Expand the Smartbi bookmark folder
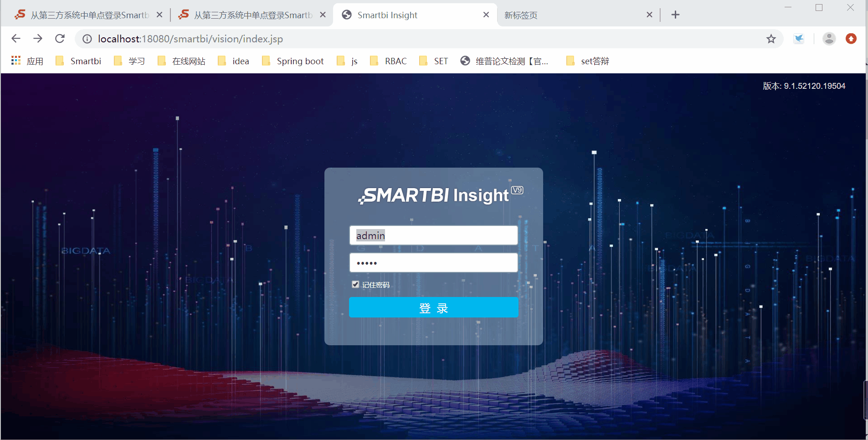 coord(78,61)
